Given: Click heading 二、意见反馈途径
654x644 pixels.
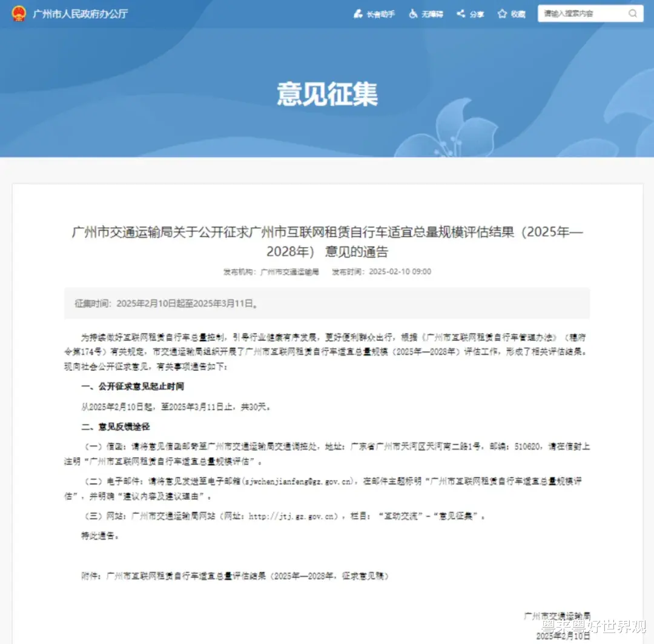Looking at the screenshot, I should coord(116,427).
